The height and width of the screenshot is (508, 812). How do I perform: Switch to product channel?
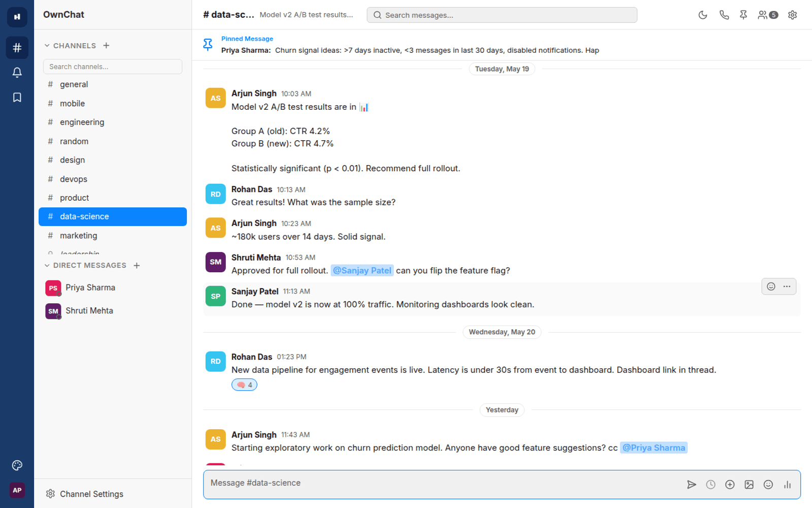click(113, 198)
